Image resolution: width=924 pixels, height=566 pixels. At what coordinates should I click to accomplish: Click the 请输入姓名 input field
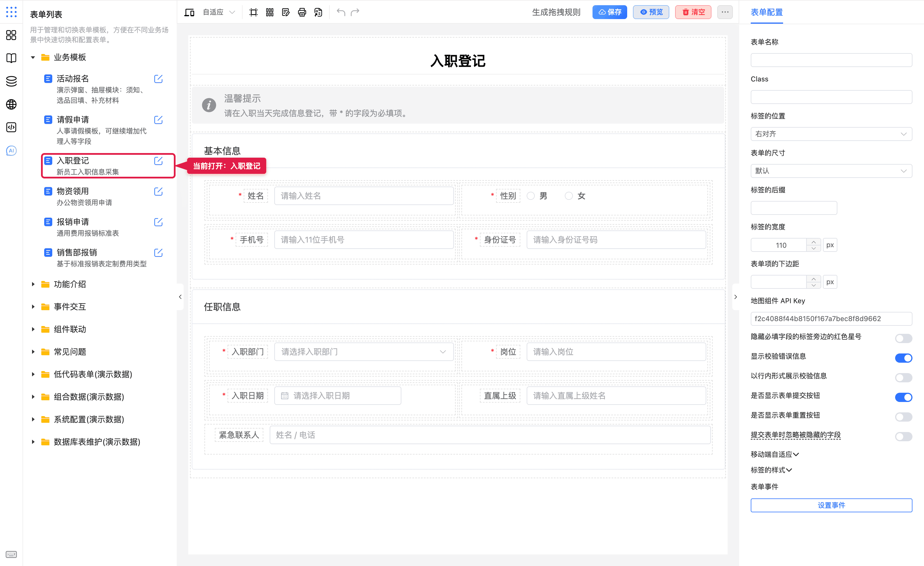point(364,196)
